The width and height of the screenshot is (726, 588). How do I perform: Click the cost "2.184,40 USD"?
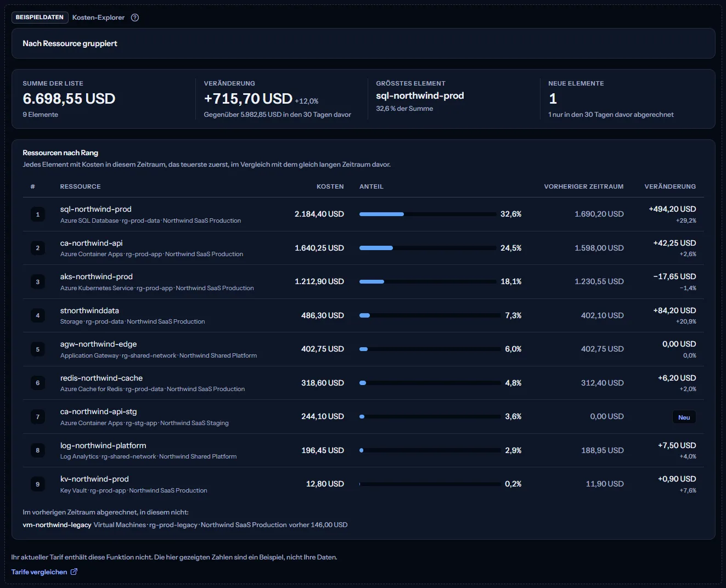(319, 214)
